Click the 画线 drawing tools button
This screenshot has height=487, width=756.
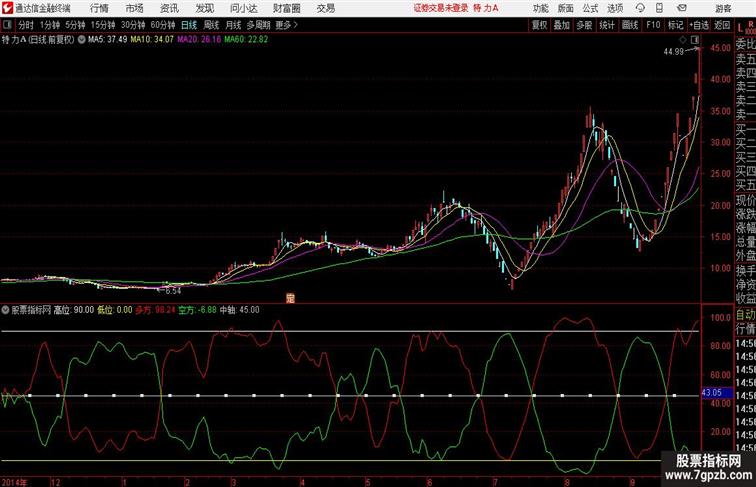pyautogui.click(x=630, y=25)
